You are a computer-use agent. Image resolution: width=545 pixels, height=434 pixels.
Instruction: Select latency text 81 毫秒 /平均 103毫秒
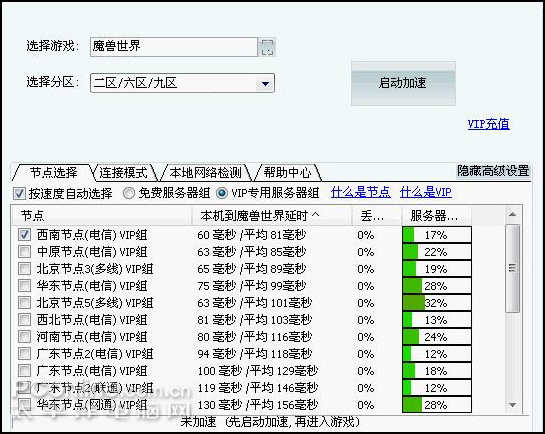254,320
